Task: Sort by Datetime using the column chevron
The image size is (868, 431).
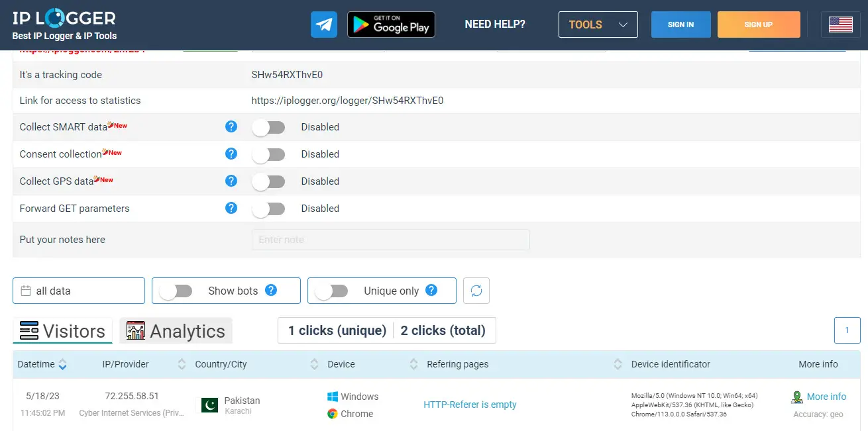Action: (x=63, y=364)
